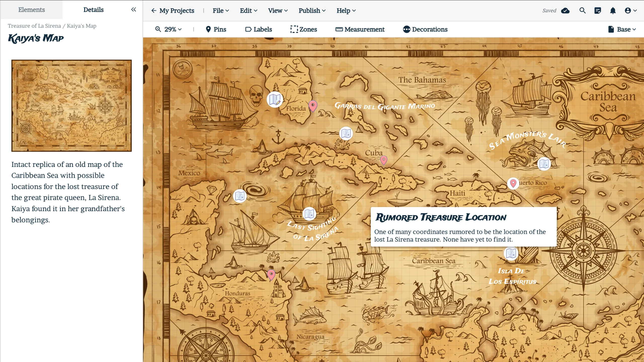Image resolution: width=644 pixels, height=362 pixels.
Task: Open the notifications bell
Action: tap(613, 11)
